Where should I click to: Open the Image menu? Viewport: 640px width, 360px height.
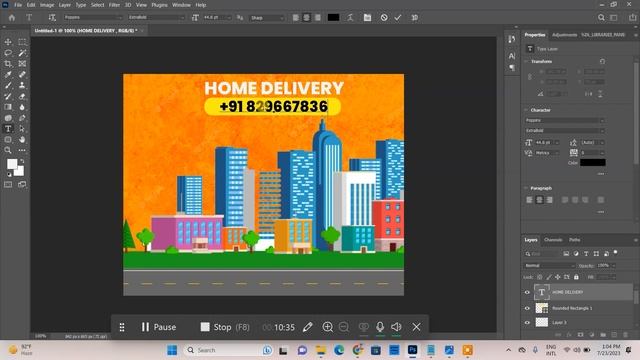tap(47, 5)
